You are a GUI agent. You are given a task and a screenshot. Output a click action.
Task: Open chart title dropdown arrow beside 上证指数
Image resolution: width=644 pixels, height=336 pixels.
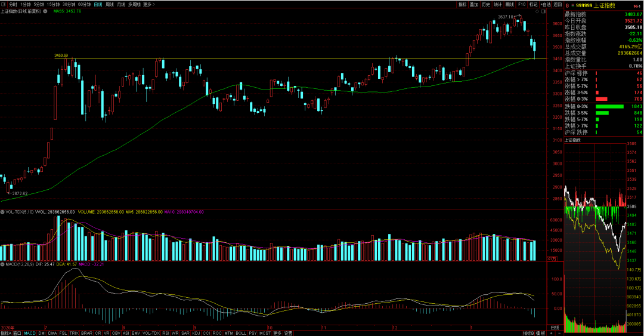[44, 11]
